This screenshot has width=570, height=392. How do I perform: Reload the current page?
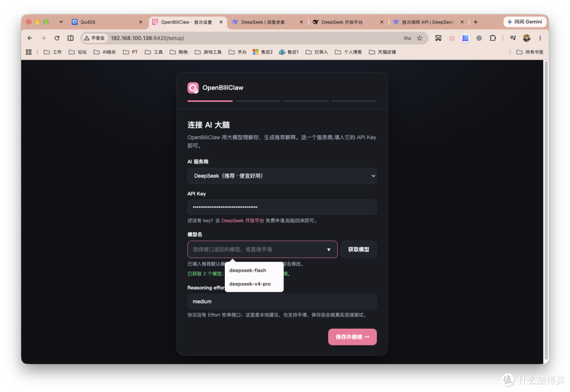point(57,38)
